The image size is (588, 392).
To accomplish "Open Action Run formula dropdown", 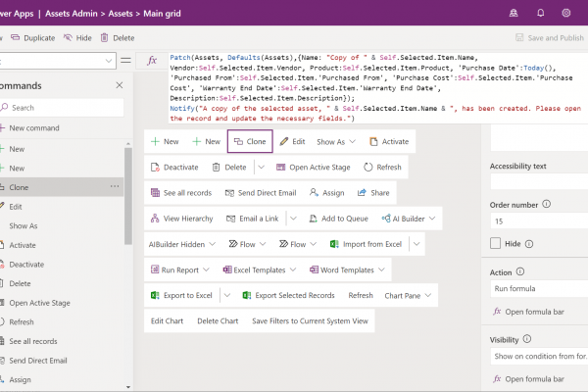I will pos(539,288).
